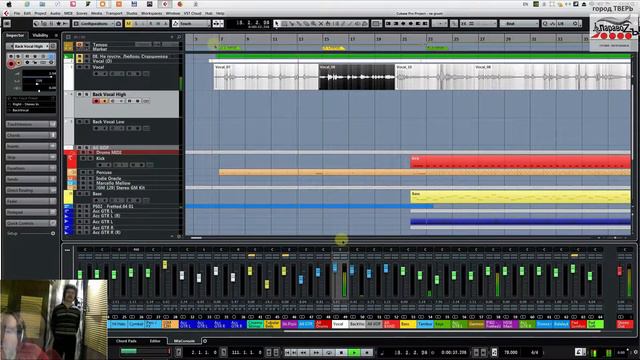Click the transport Rewind button
The height and width of the screenshot is (360, 640).
click(x=304, y=352)
